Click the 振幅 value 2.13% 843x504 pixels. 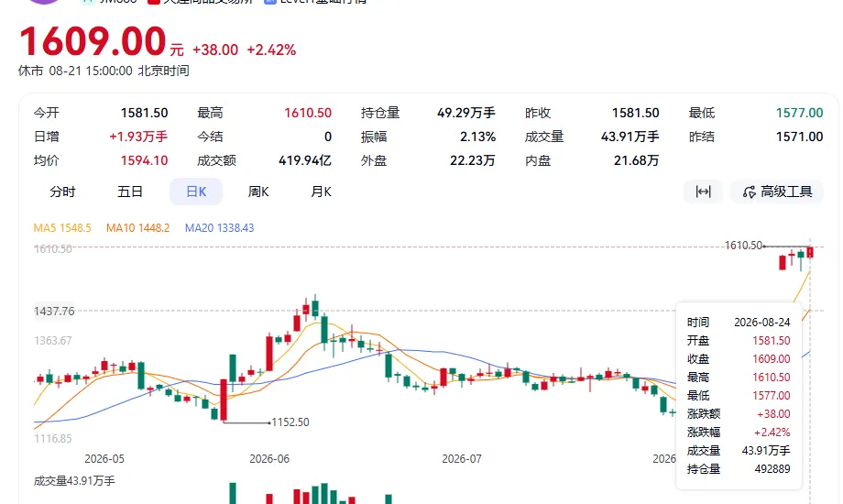(x=478, y=137)
